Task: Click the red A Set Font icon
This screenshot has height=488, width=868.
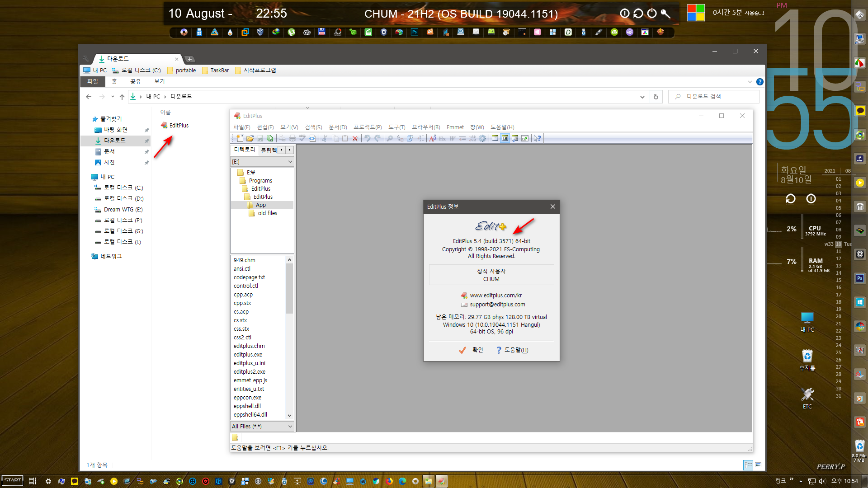Action: pos(433,138)
